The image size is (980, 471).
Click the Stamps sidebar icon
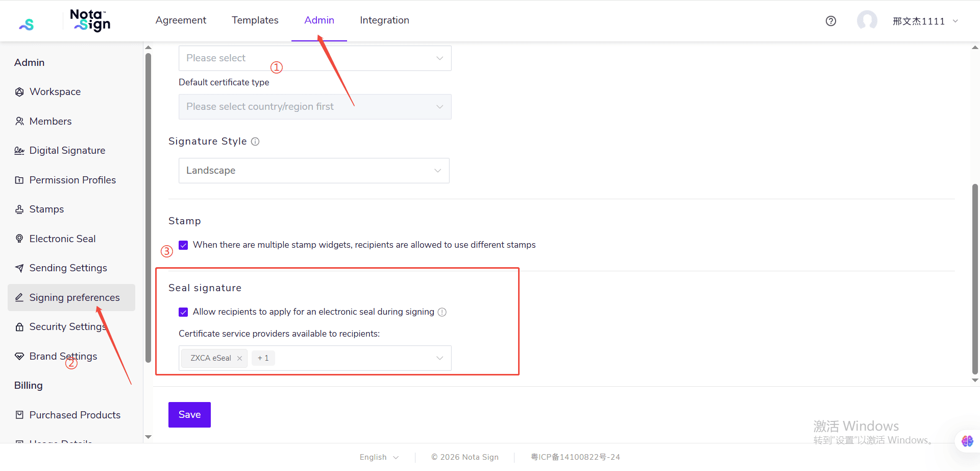click(19, 209)
